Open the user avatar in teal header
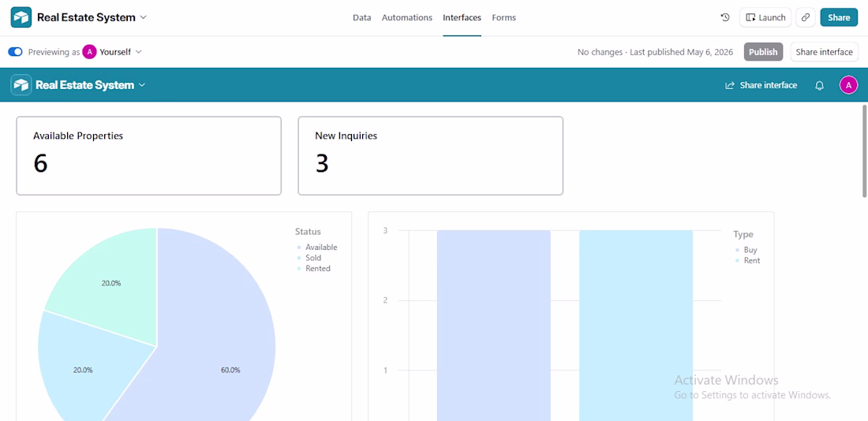Screen dimensions: 868x421 [848, 85]
